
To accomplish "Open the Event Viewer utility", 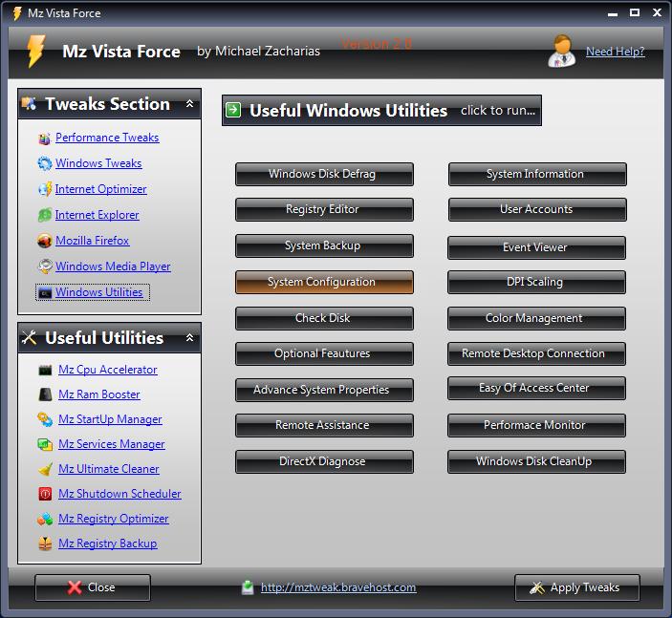I will 535,247.
